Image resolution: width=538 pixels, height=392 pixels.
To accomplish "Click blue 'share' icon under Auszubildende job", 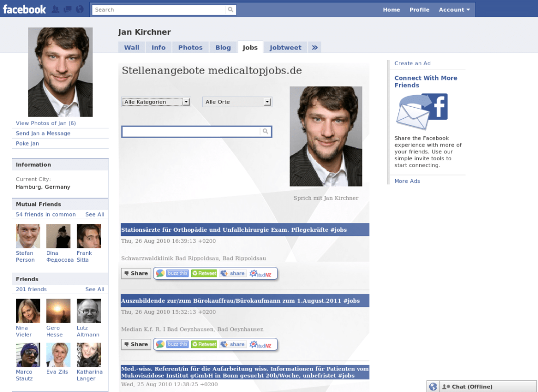I will coord(233,344).
